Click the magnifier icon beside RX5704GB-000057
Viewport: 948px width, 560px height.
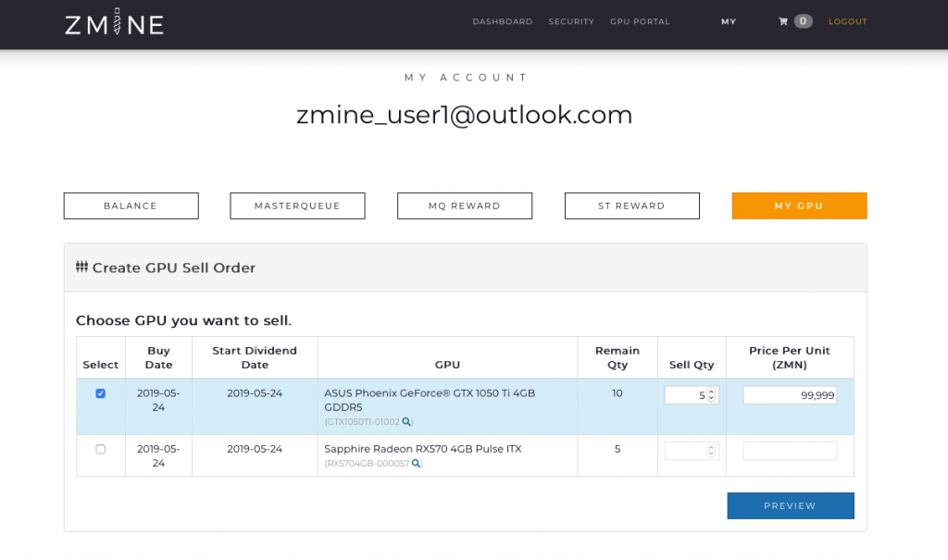(416, 463)
